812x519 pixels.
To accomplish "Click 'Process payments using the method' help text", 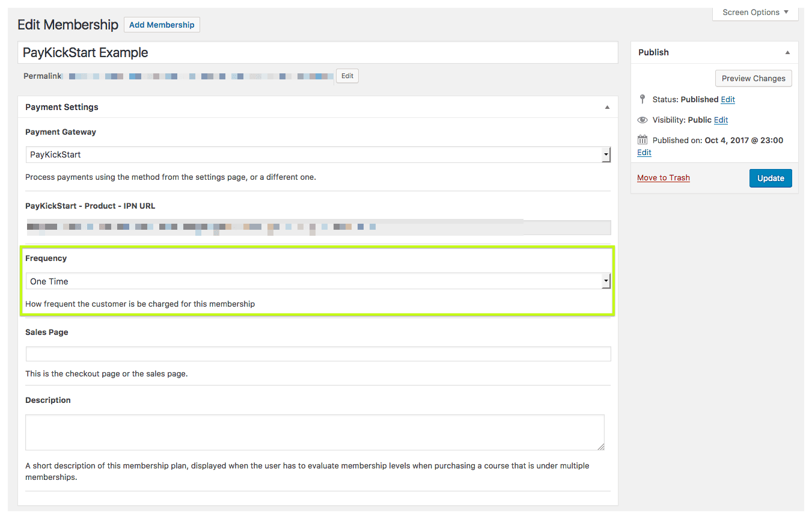I will [x=171, y=177].
